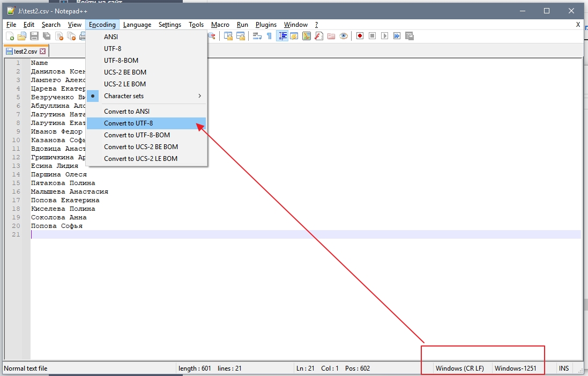Image resolution: width=588 pixels, height=376 pixels.
Task: Click the X button at menu bar's right end
Action: click(x=578, y=24)
